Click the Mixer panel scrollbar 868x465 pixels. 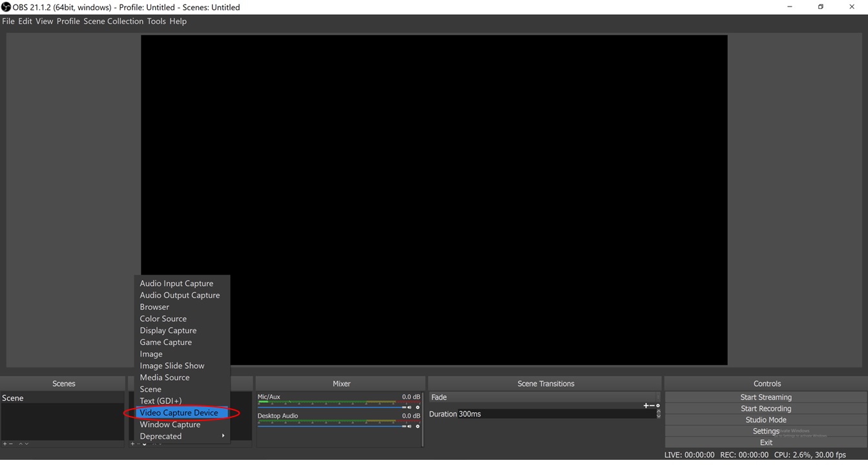point(423,418)
